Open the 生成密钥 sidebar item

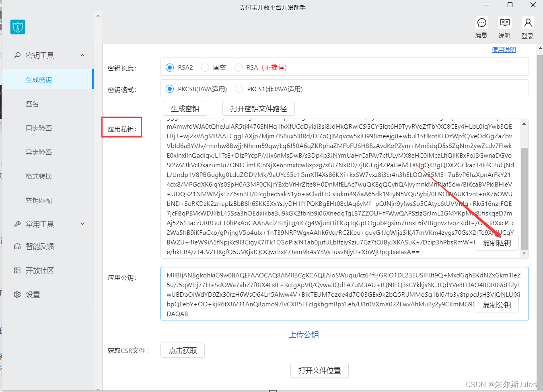click(47, 79)
